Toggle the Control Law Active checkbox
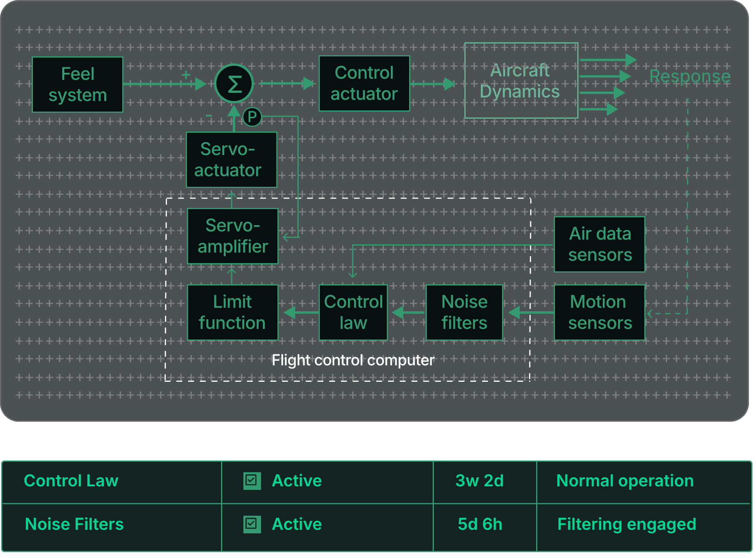The image size is (756, 558). coord(252,481)
